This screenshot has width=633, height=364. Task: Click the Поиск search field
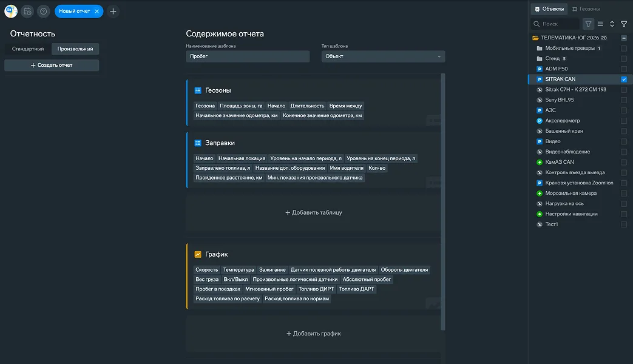[555, 24]
